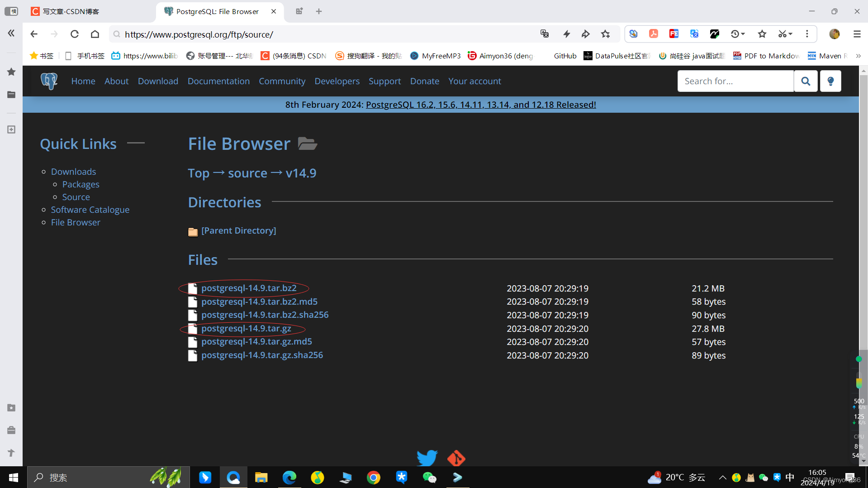Open the sidebar favorites star
This screenshot has height=488, width=868.
(11, 72)
